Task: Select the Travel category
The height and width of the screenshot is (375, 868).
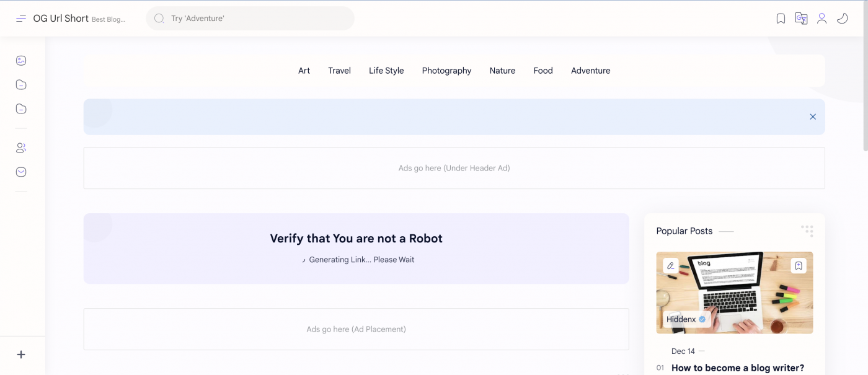Action: point(339,70)
